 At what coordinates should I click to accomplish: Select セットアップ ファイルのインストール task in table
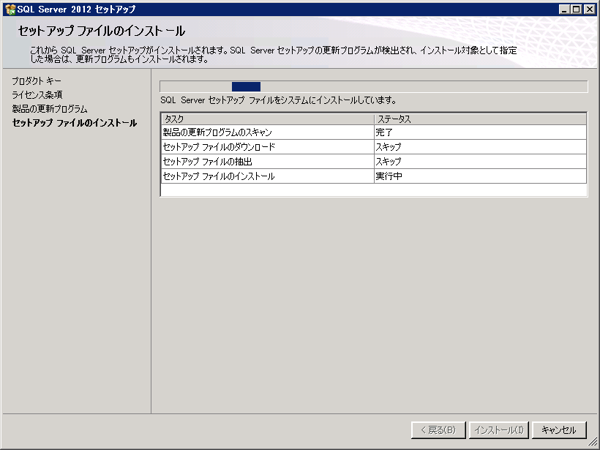coord(374,176)
